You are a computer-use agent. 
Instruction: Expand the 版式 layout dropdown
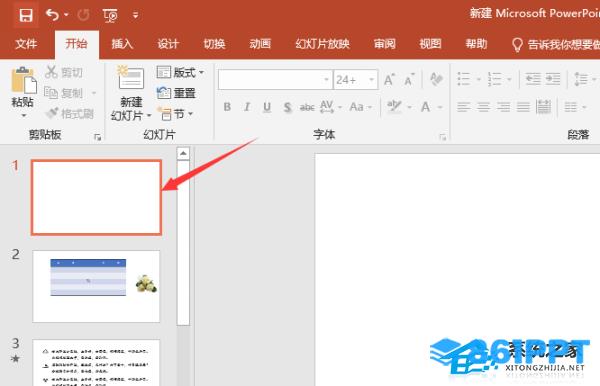(x=201, y=72)
